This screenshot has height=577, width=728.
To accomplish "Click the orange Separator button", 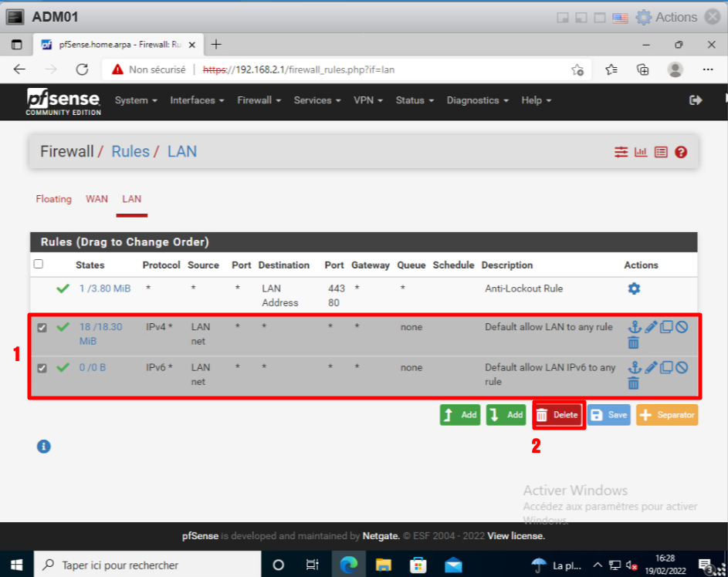I will click(667, 415).
